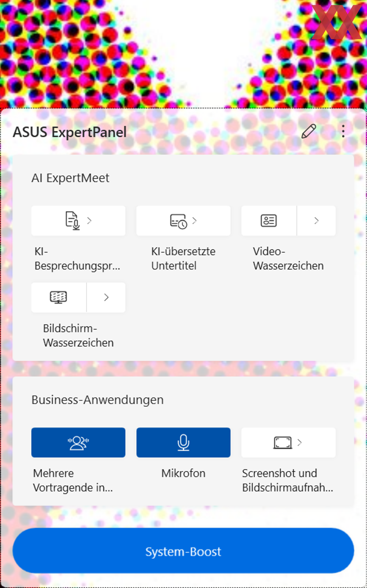Click the Screenshot und Bildschirmaufnahme label
This screenshot has height=588, width=367.
(288, 480)
